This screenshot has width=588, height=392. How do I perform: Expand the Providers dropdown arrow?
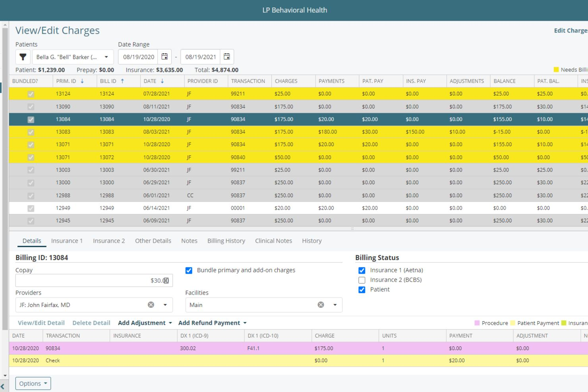(165, 305)
